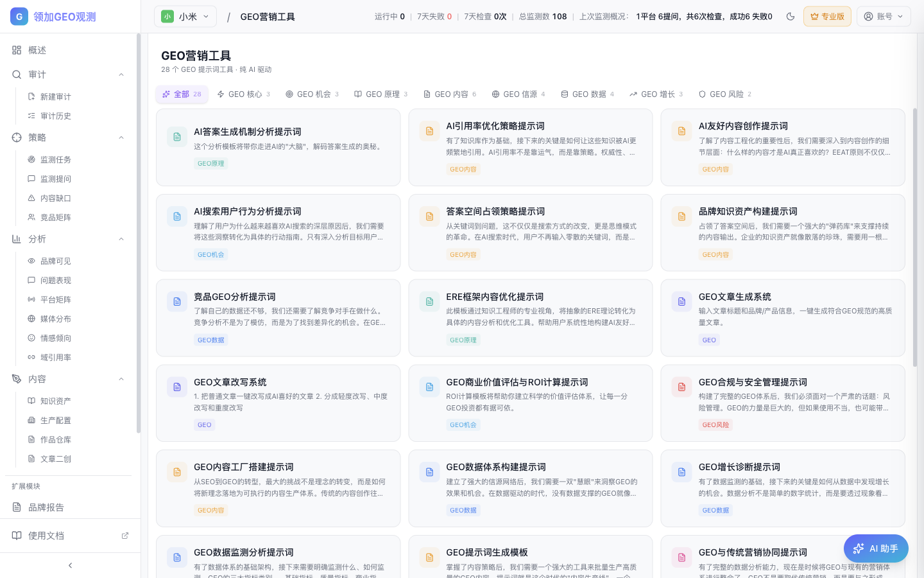Open the 小米 brand selector dropdown
Viewport: 924px width, 578px height.
click(185, 17)
